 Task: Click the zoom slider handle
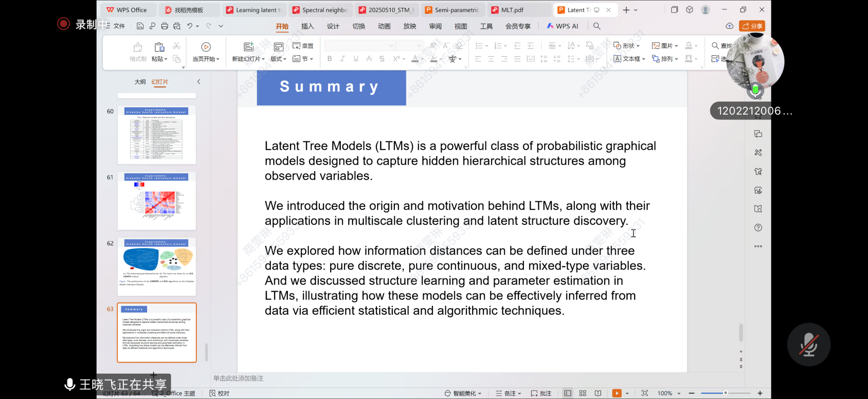pos(726,393)
